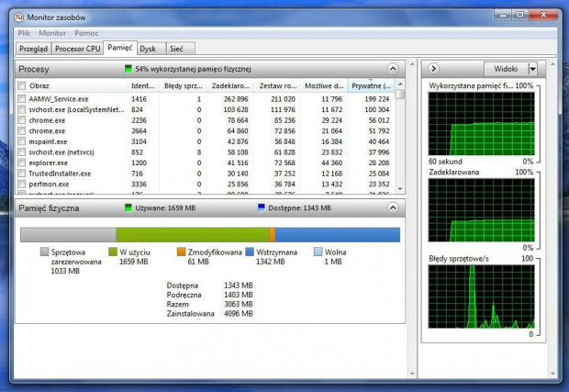This screenshot has height=392, width=569.
Task: Check the chrome.exe process with PID 2664
Action: [x=22, y=130]
